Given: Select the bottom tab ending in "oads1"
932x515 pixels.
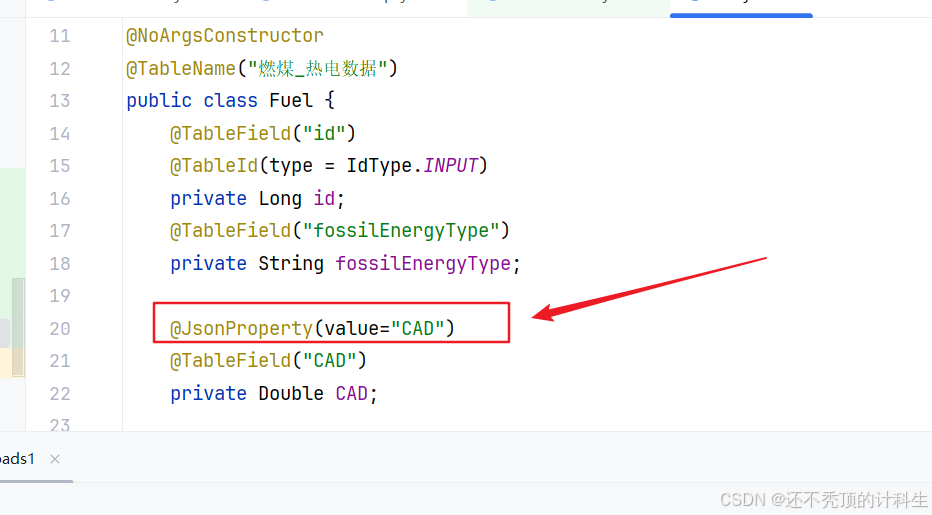Looking at the screenshot, I should click(x=17, y=459).
